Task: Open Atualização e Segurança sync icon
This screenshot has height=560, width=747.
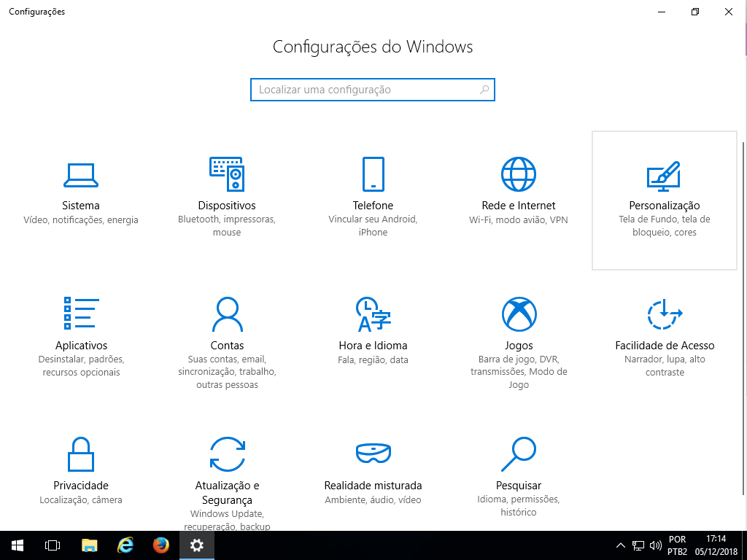Action: click(x=227, y=454)
